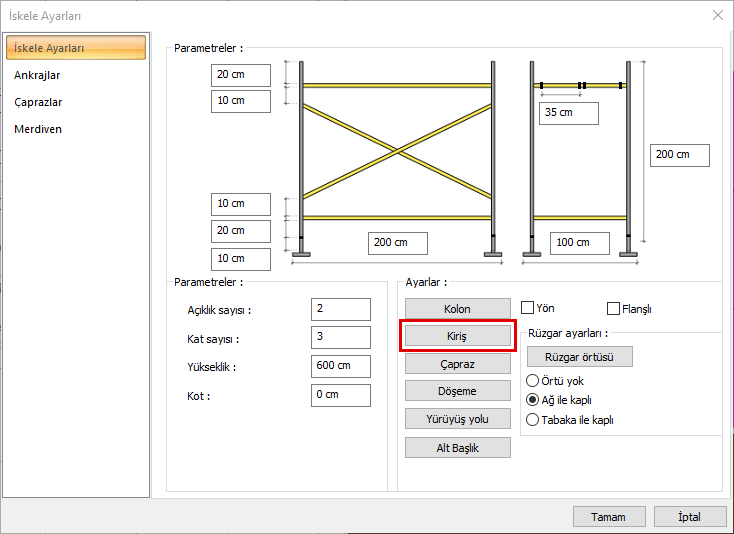Screen dimensions: 734x534
Task: Edit the 100 cm width field
Action: [580, 243]
